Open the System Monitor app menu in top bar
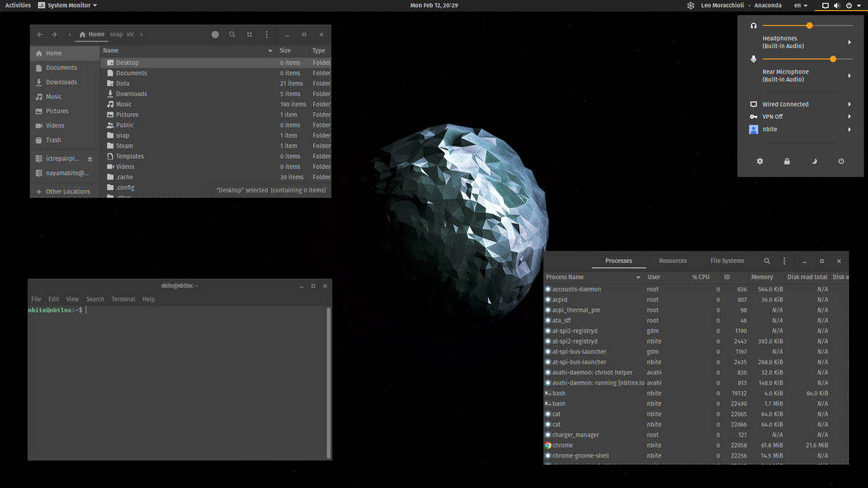The image size is (868, 488). point(68,5)
